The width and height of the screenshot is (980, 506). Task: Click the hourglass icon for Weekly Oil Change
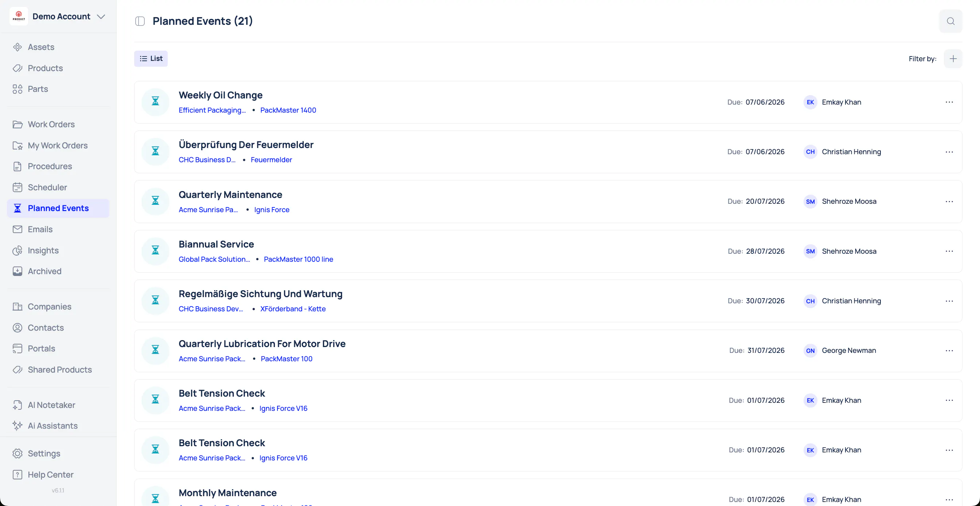coord(155,102)
